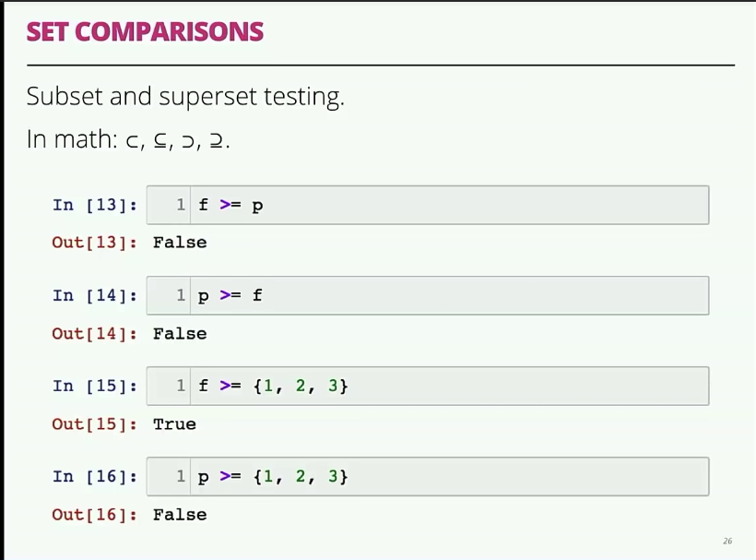
Task: Click the False output of cell 13
Action: pos(180,243)
